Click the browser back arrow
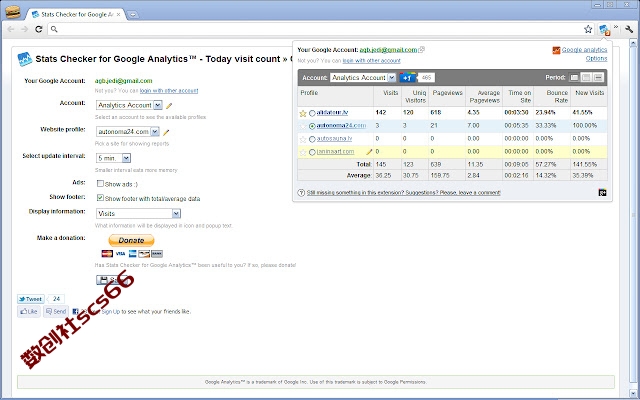 coord(11,29)
